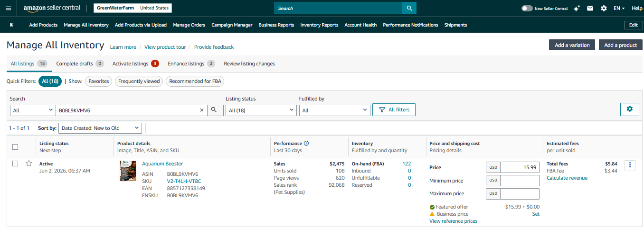644x237 pixels.
Task: Click the Minimum price input field
Action: click(x=520, y=181)
